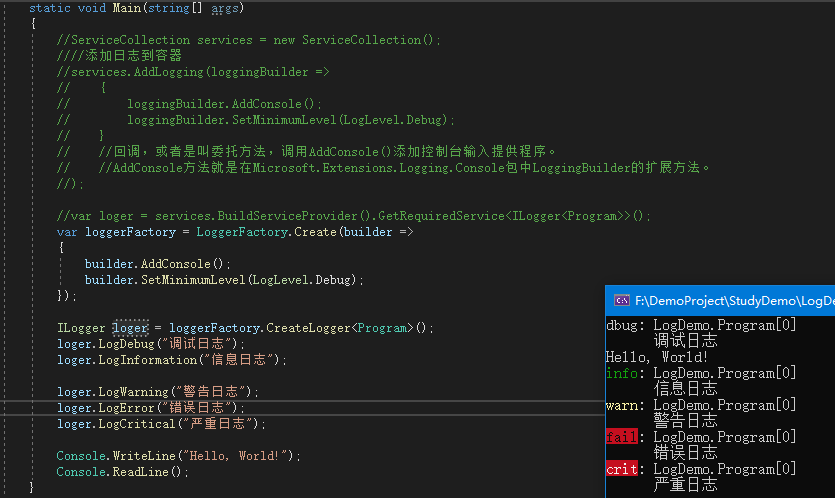Viewport: 835px width, 498px height.
Task: Click the Console.WriteLine "Hello, World!" statement
Action: (178, 456)
